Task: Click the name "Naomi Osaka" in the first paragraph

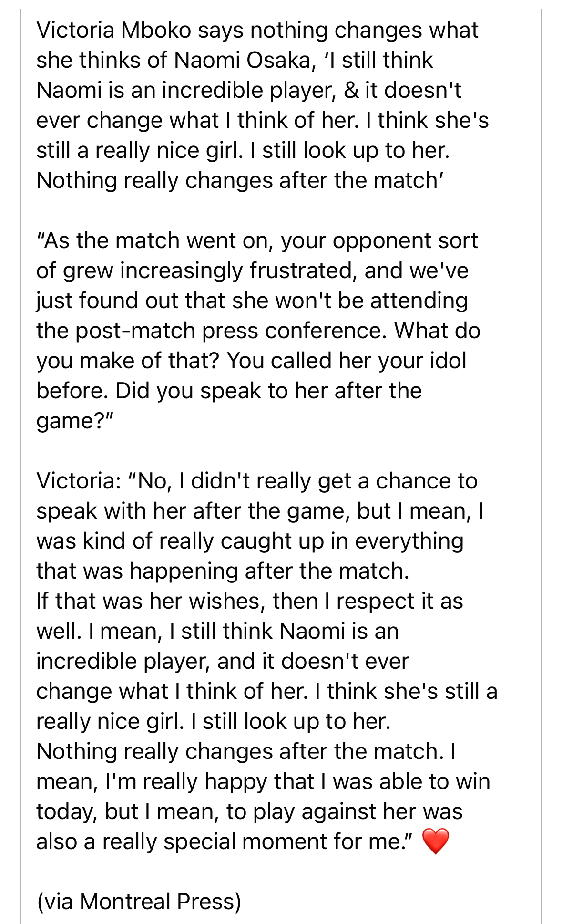Action: coord(242,61)
